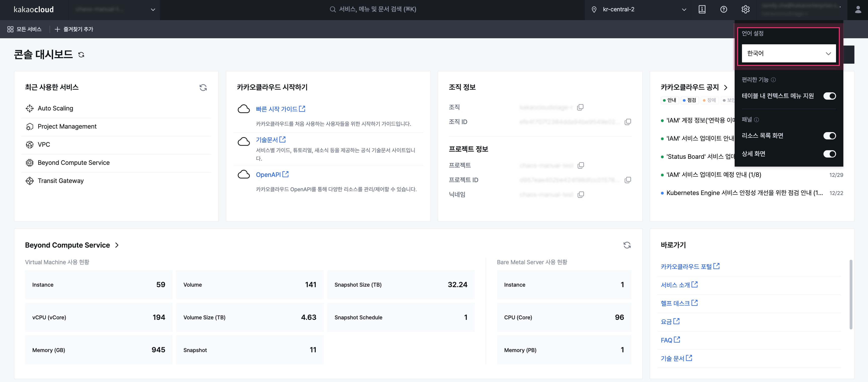Click the user profile avatar icon
868x382 pixels.
coord(858,10)
